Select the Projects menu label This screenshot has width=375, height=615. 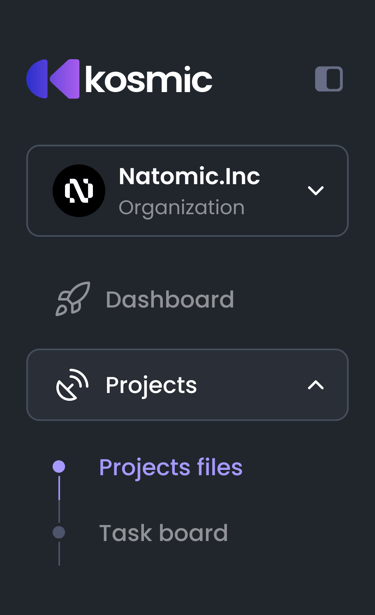(x=151, y=385)
